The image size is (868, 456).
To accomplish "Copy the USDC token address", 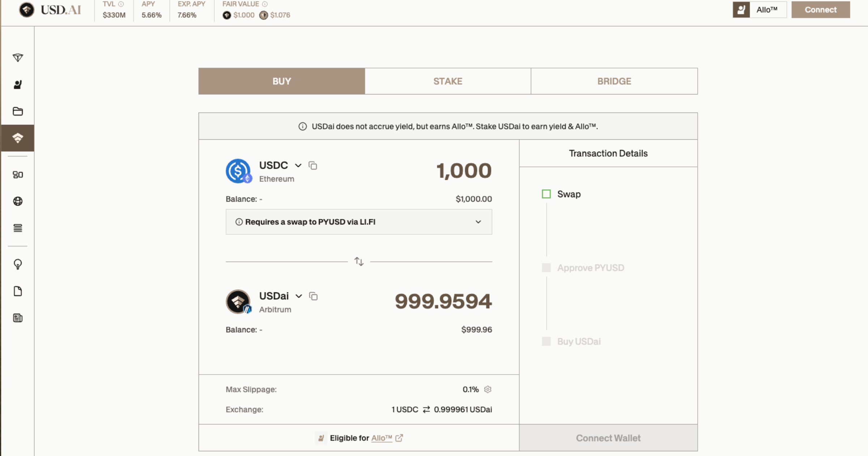I will click(x=312, y=166).
